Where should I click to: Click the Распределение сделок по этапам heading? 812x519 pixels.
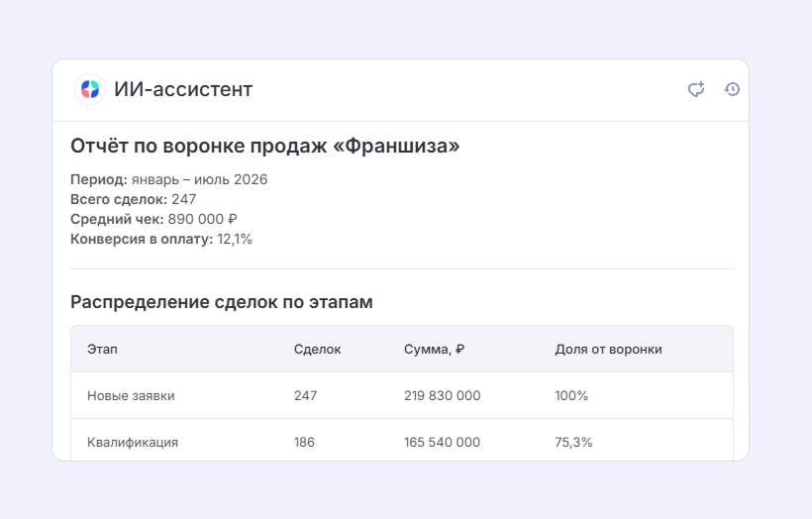(x=222, y=302)
